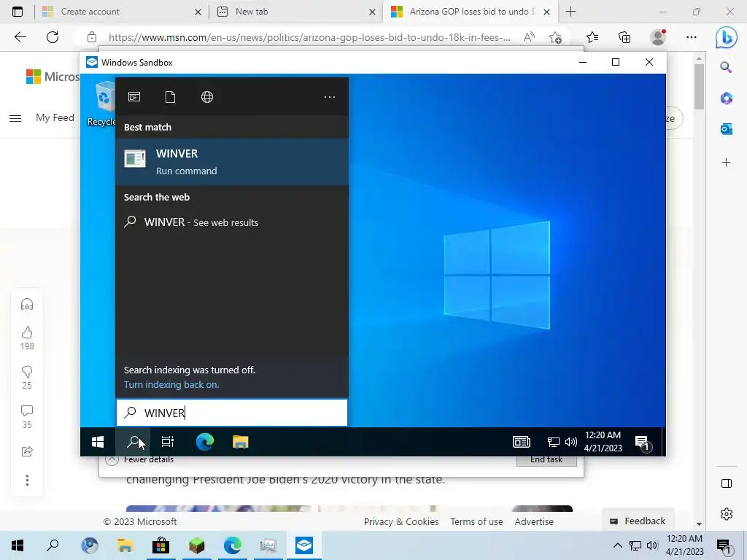Refresh the MSN page
This screenshot has height=560, width=747.
coord(53,36)
